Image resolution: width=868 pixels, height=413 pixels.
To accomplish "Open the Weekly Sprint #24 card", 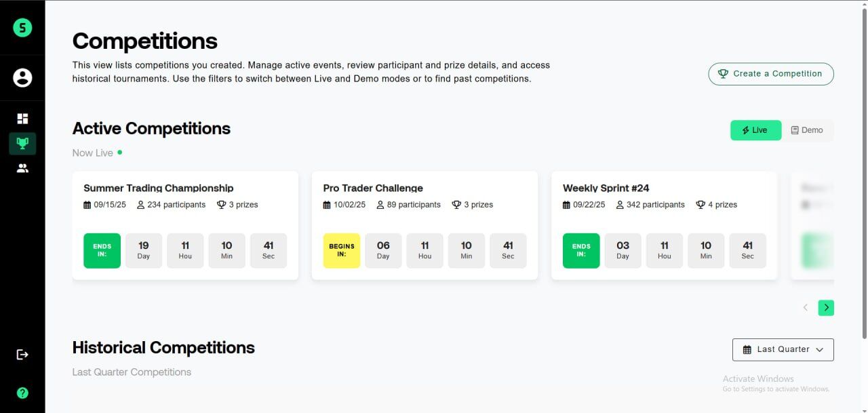I will click(606, 188).
